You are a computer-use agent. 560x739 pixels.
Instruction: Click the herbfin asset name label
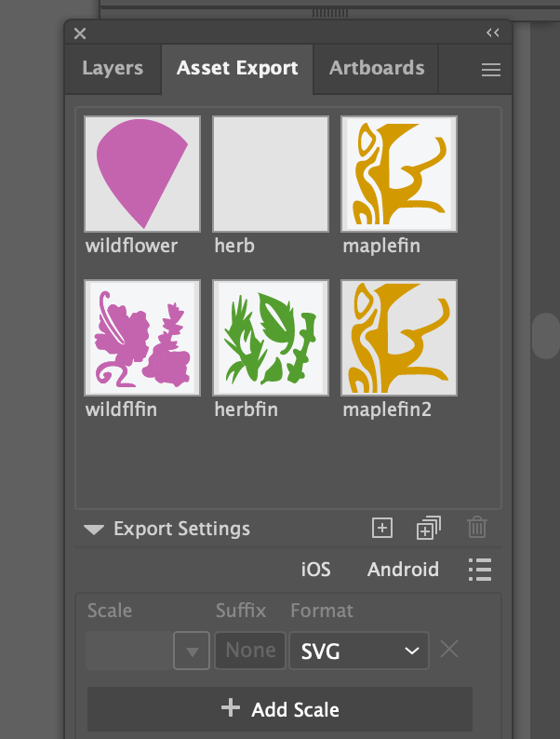246,410
